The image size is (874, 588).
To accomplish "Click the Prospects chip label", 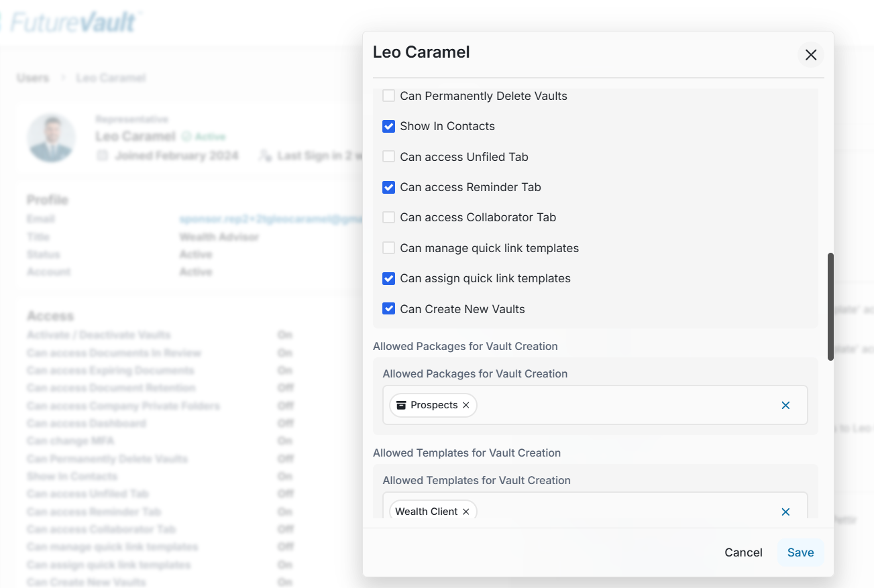I will [x=434, y=405].
